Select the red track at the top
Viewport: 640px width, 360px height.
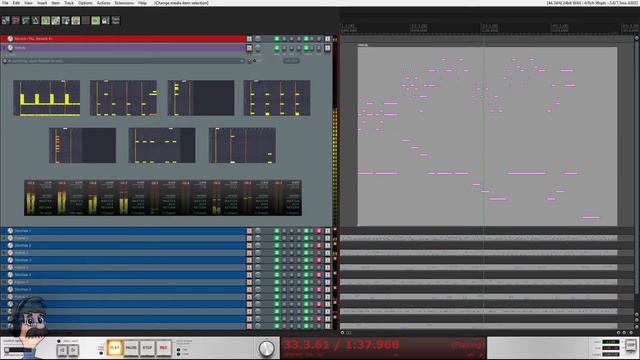pos(123,39)
